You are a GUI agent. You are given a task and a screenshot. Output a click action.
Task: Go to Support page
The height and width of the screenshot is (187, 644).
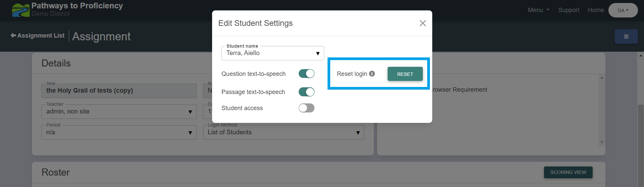[x=568, y=10]
